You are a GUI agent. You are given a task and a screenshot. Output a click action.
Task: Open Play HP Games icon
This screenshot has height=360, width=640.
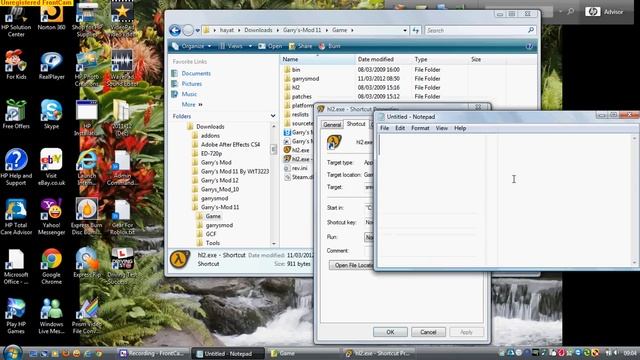click(16, 316)
